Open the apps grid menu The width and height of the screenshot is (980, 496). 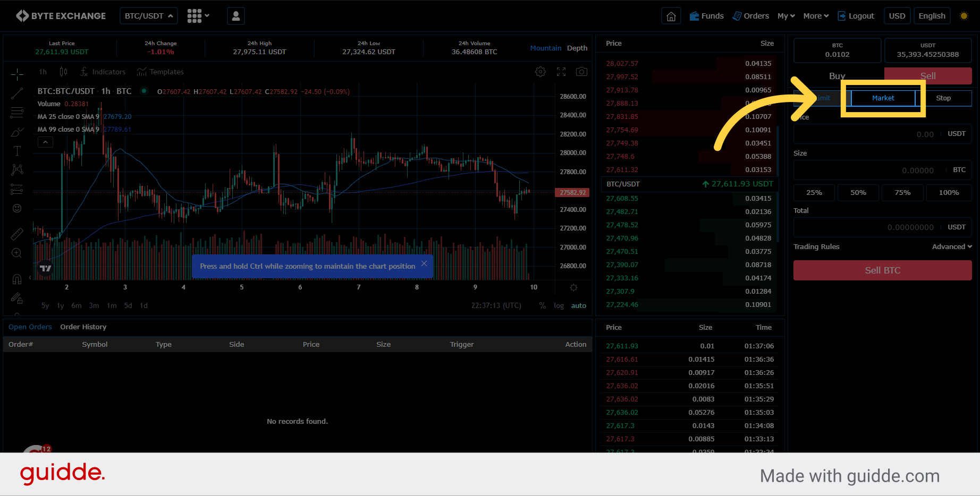198,16
